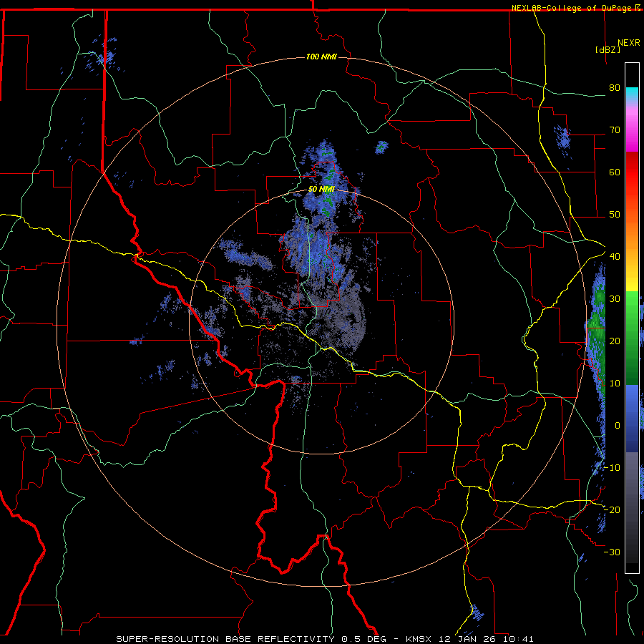Screen dimensions: 644x644
Task: Click the -30 dBZ scale value
Action: pos(612,552)
